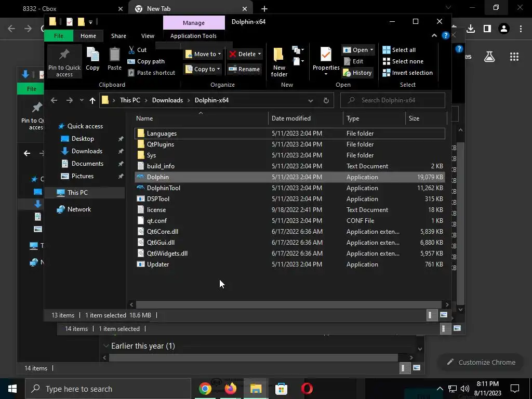Switch to the Home ribbon tab
Viewport: 532px width, 399px height.
point(88,36)
